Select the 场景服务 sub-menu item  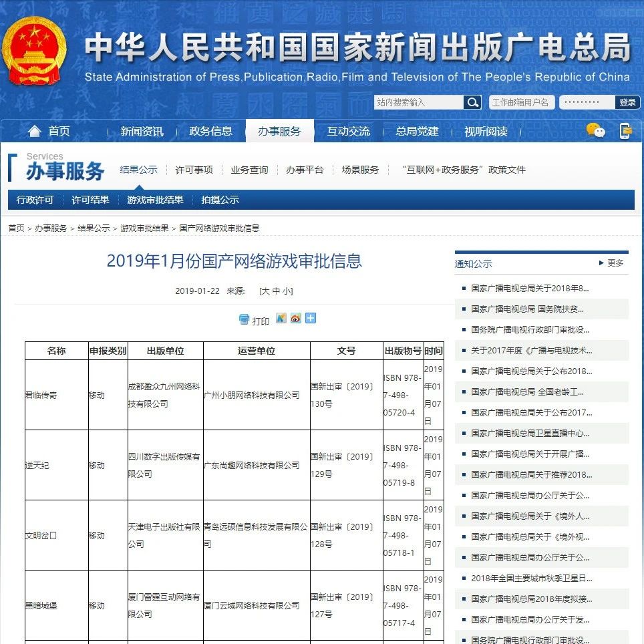pyautogui.click(x=360, y=170)
